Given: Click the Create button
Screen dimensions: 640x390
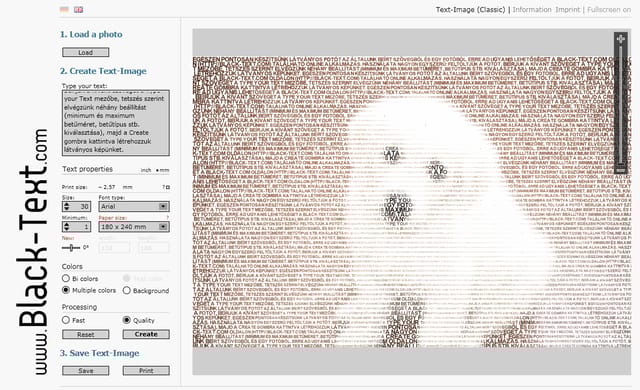Looking at the screenshot, I should pos(146,335).
